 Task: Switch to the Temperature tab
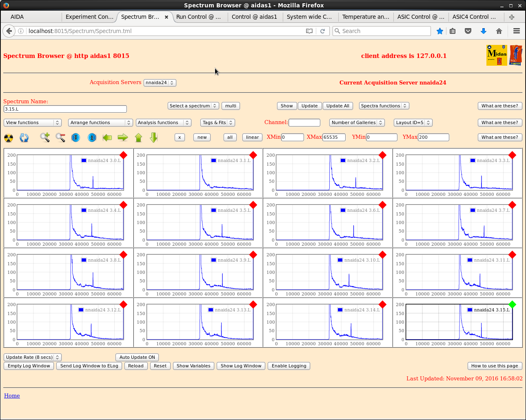point(366,17)
